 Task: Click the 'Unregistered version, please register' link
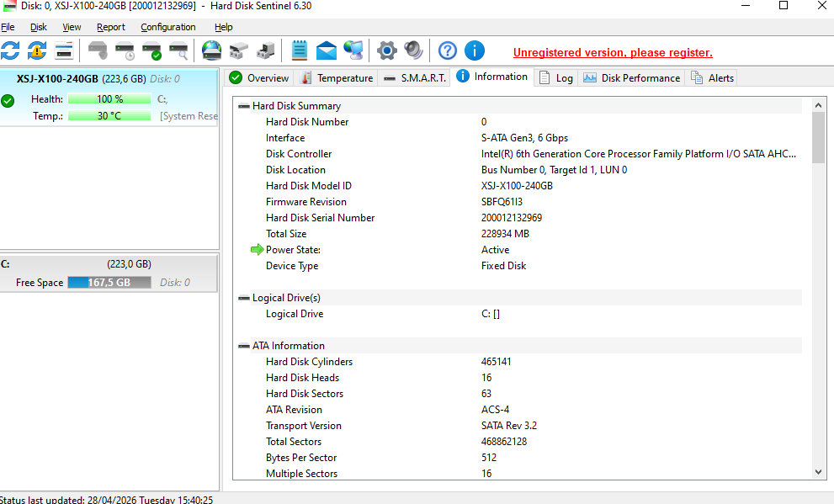click(x=613, y=52)
